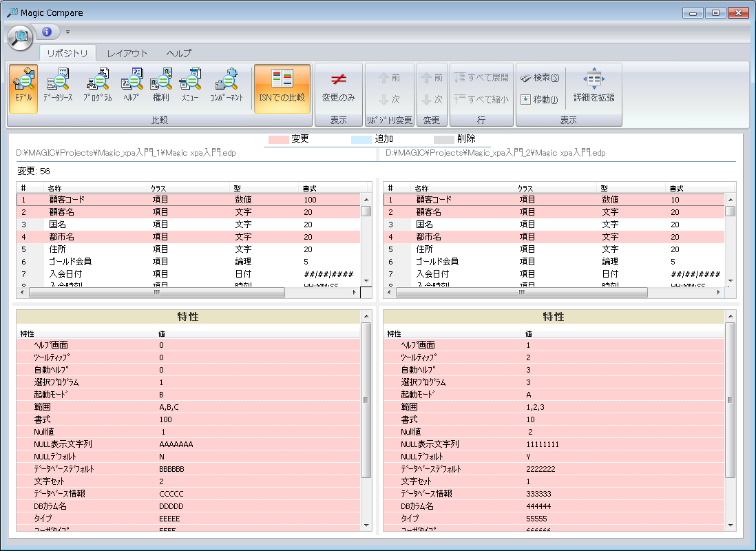756x551 pixels.
Task: Click the DBカラム名 value 444444 on right
Action: coord(538,507)
